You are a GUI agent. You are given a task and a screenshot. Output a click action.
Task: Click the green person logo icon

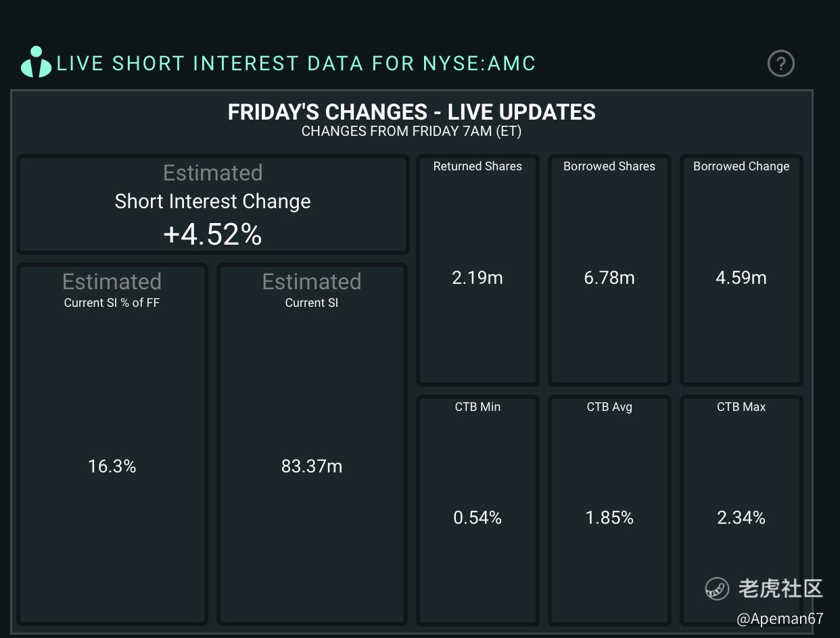[x=36, y=62]
